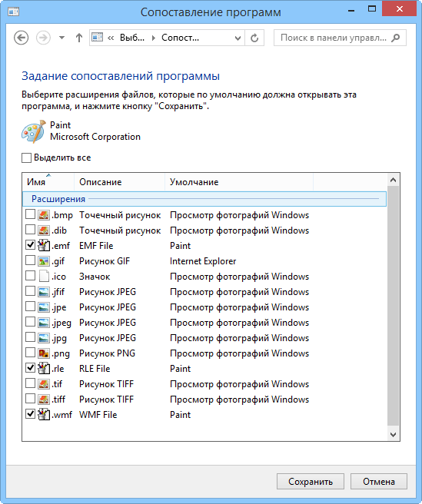422x504 pixels.
Task: Uncheck the .rle extension checkbox
Action: (x=30, y=368)
